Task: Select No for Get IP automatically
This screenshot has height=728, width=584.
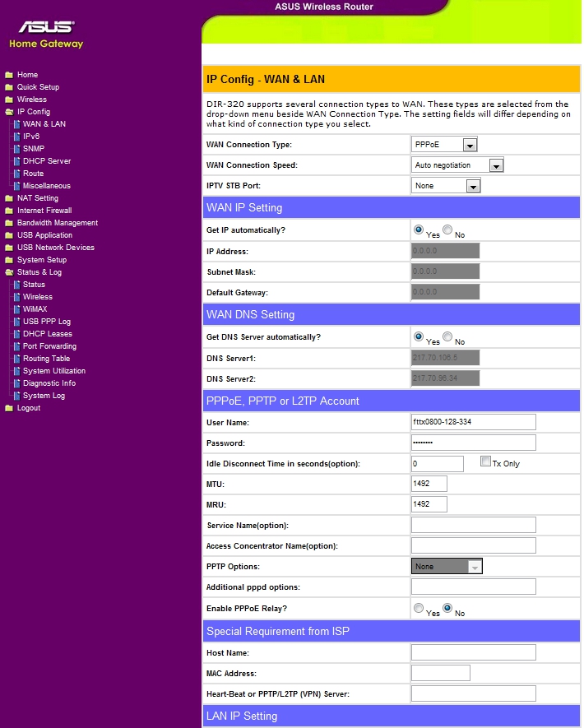Action: pyautogui.click(x=447, y=230)
